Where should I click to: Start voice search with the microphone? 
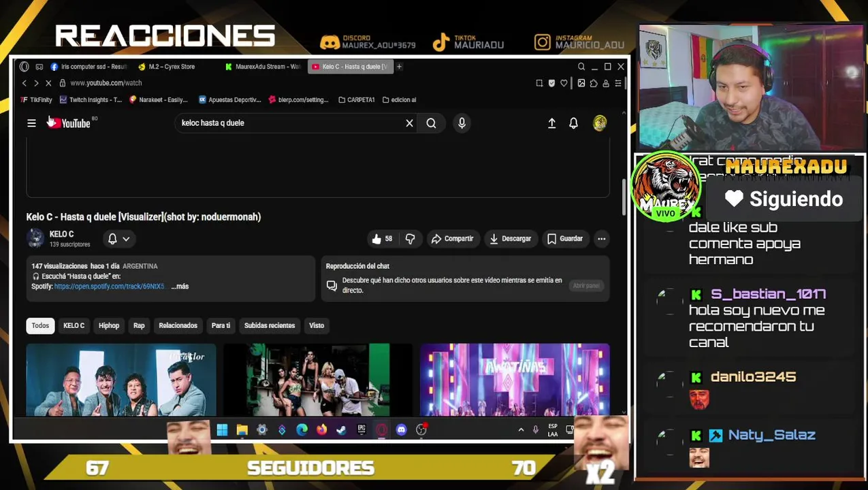(462, 123)
